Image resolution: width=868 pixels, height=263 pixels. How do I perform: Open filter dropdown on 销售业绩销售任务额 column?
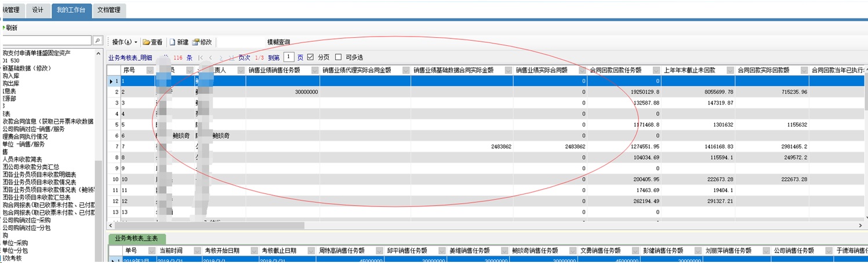pos(314,70)
